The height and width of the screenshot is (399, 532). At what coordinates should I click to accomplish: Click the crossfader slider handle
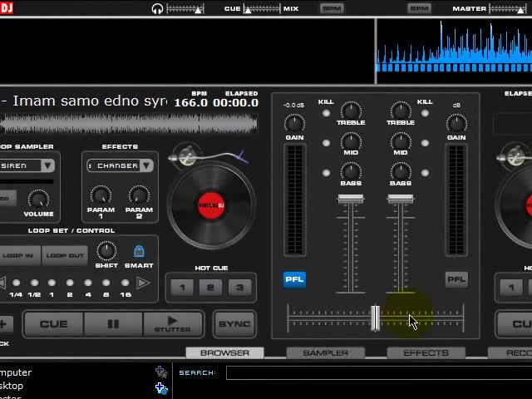[x=375, y=318]
